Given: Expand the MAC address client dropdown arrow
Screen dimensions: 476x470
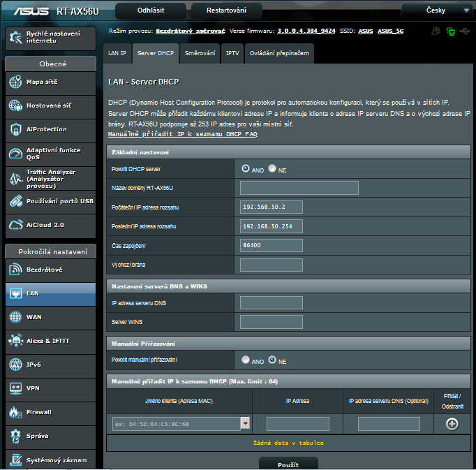Looking at the screenshot, I should 246,424.
